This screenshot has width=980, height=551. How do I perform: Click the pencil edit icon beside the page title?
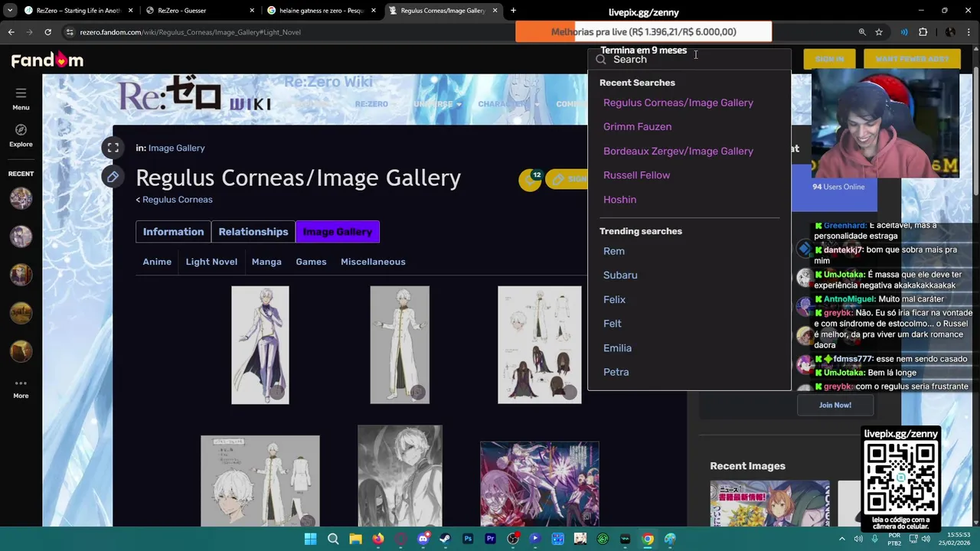(x=113, y=177)
